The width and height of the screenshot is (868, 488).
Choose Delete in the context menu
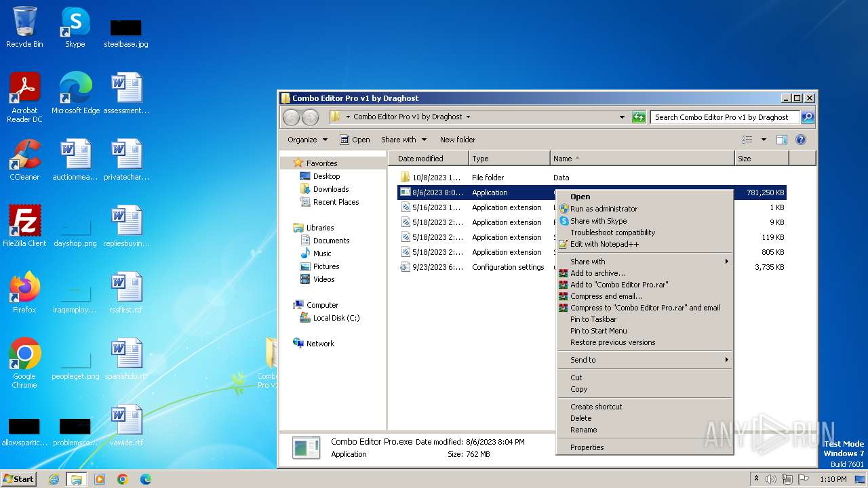pos(644,418)
